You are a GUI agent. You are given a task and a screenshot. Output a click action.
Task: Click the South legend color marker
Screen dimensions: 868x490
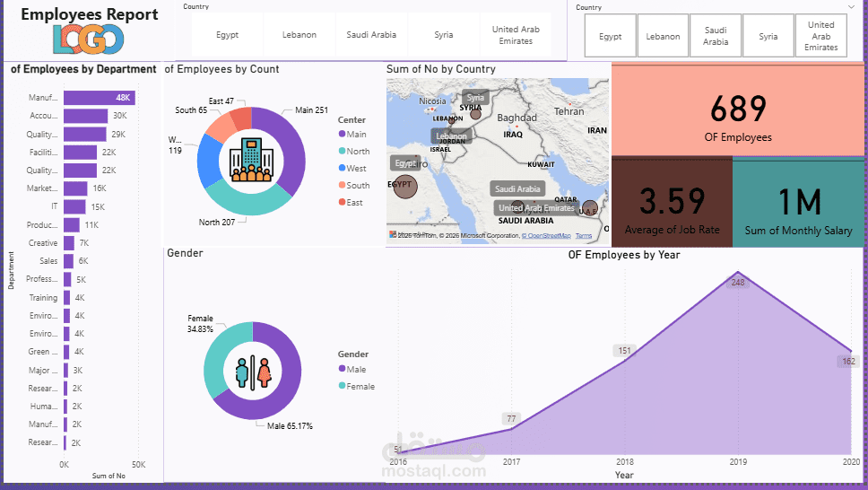pos(343,185)
